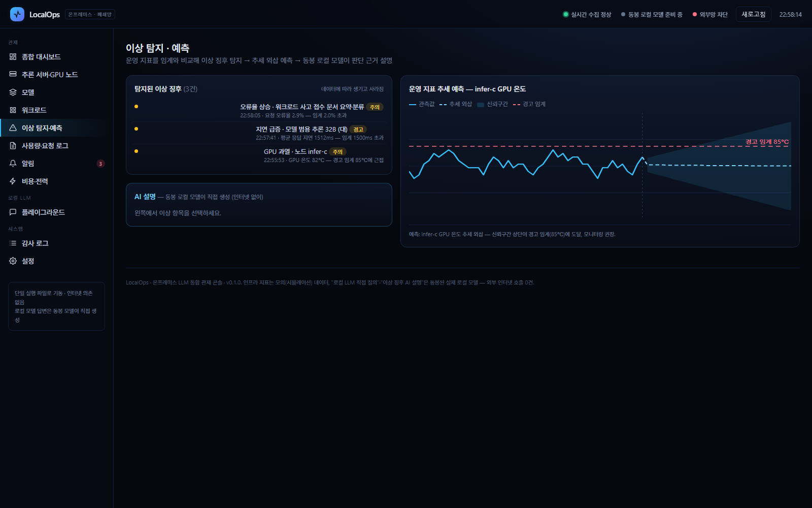Viewport: 812px width, 508px height.
Task: Click the yellow dot beside 오류율 상승
Action: pyautogui.click(x=136, y=106)
